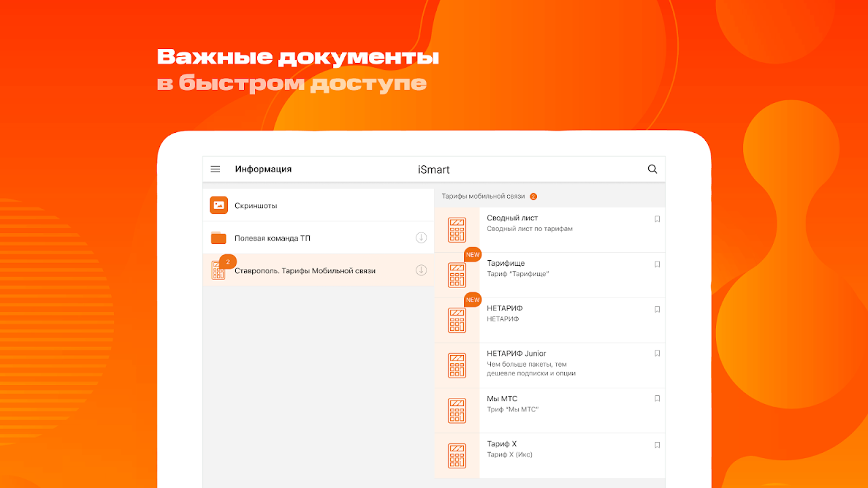Open the Полевая команда ТП item
The width and height of the screenshot is (868, 488).
click(x=318, y=238)
